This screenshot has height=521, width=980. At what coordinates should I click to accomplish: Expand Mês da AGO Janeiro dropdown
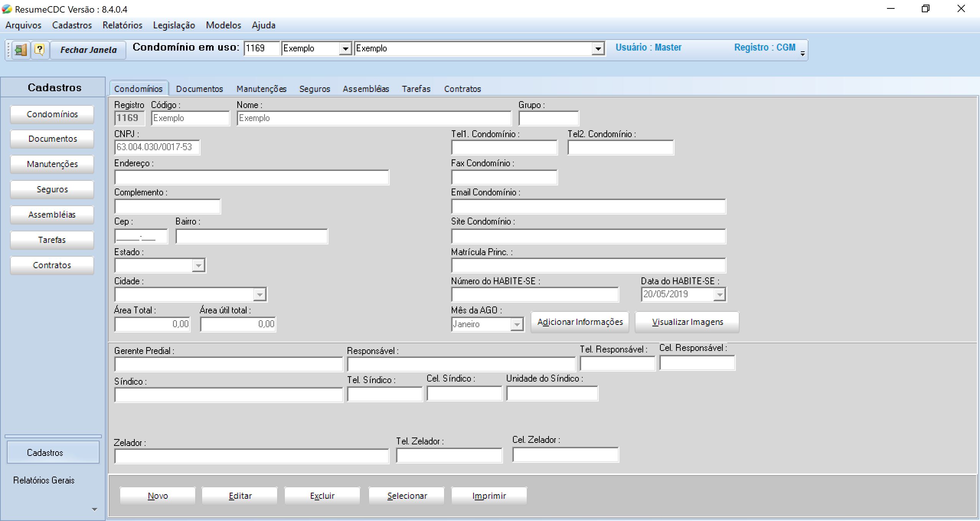click(x=517, y=324)
